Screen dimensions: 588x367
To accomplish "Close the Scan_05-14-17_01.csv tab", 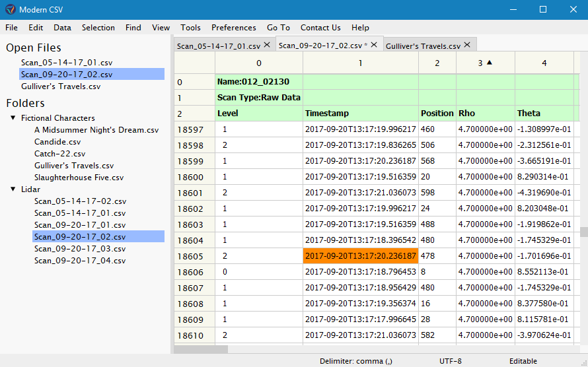I will 267,46.
